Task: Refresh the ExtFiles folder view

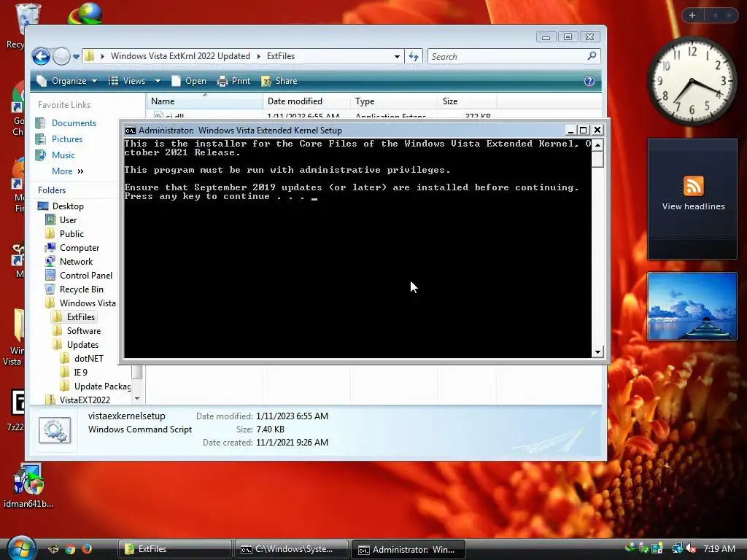Action: 413,57
